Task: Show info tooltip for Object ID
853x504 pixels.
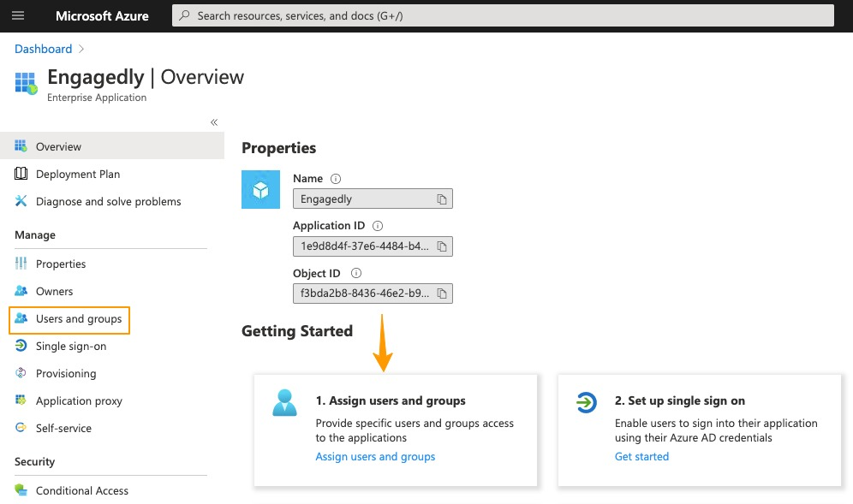Action: click(x=355, y=273)
